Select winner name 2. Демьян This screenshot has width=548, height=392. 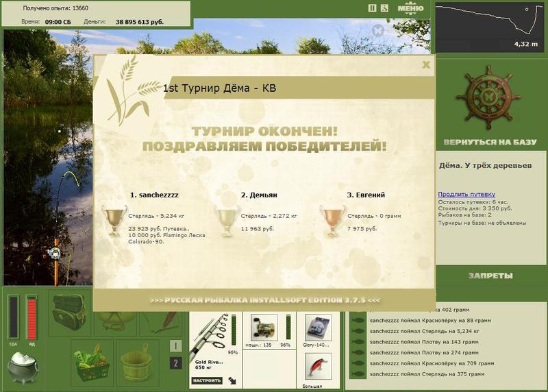259,195
